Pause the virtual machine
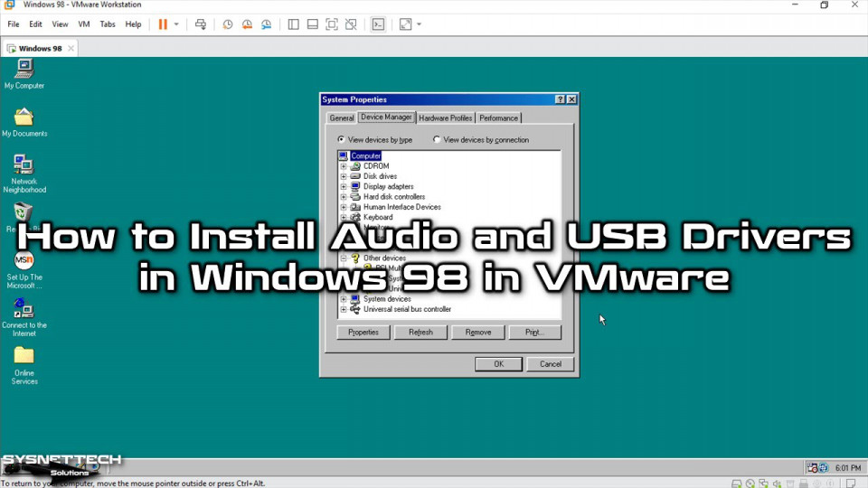868x488 pixels. click(163, 24)
